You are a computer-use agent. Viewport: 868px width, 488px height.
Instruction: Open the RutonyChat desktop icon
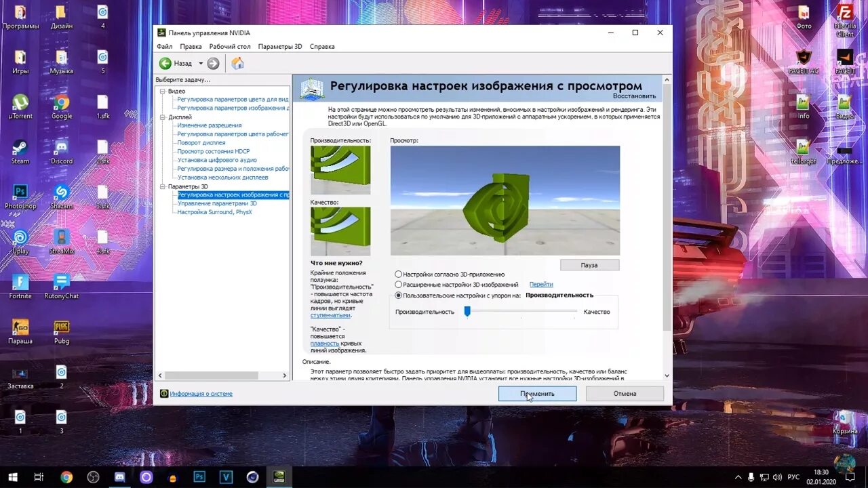62,287
